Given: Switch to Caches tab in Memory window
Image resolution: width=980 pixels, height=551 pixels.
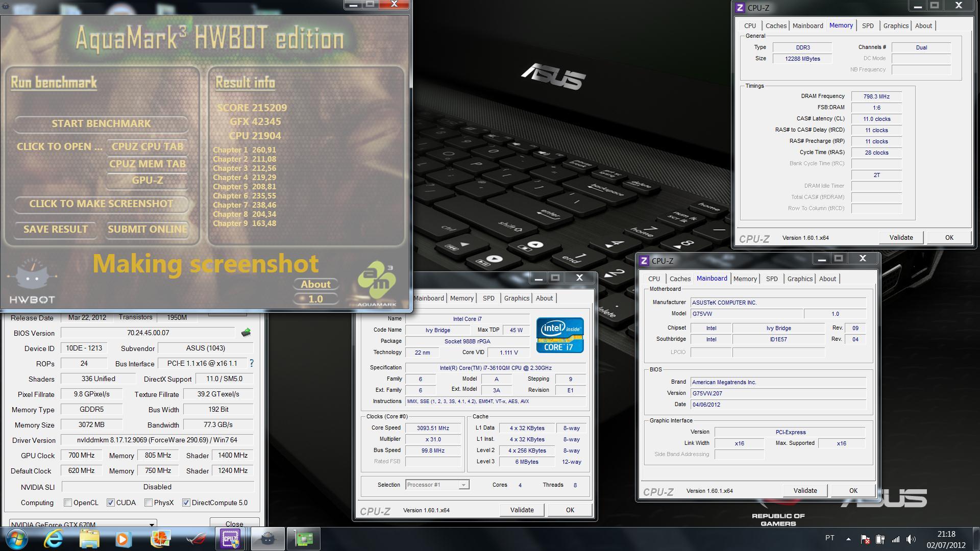Looking at the screenshot, I should (x=776, y=26).
